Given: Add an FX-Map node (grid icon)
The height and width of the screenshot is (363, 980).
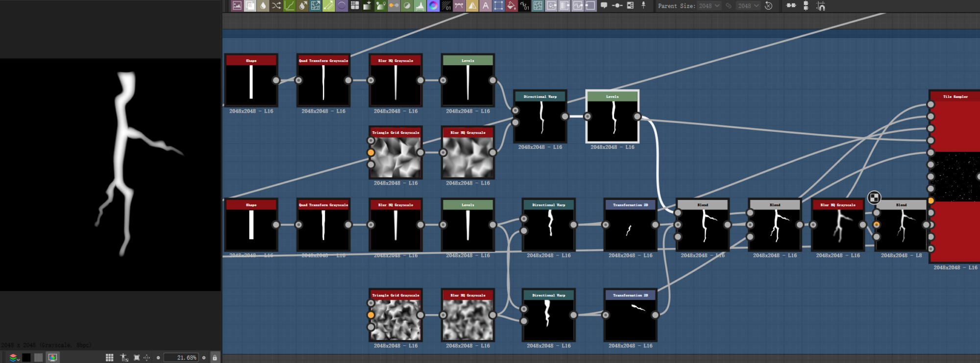Looking at the screenshot, I should click(x=355, y=6).
